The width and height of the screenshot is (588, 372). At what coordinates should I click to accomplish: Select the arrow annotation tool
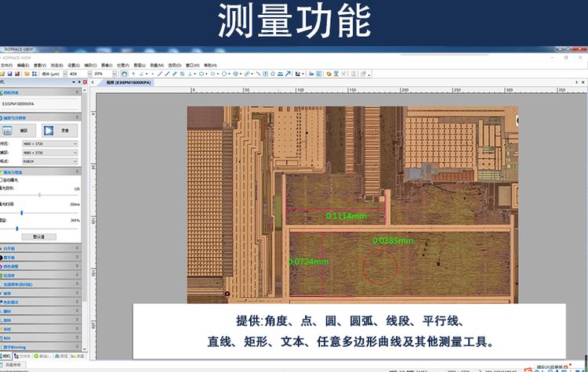[288, 74]
